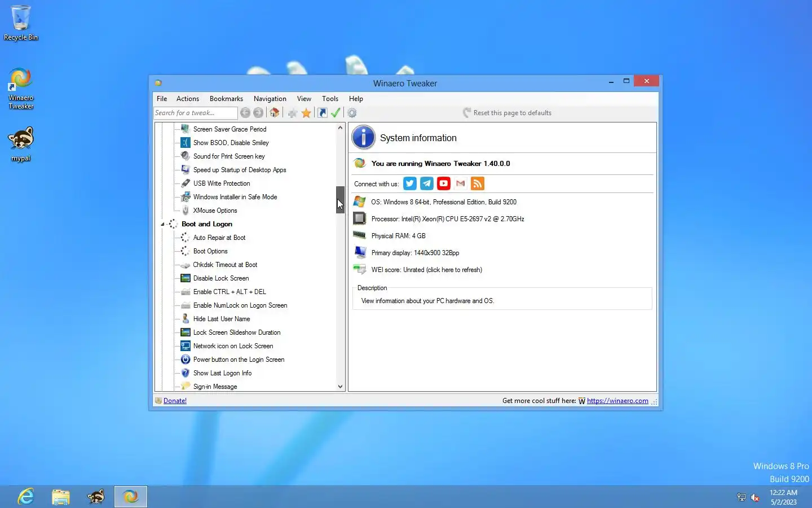Screen dimensions: 812x508
Task: Click the WEI score icon
Action: 360,269
